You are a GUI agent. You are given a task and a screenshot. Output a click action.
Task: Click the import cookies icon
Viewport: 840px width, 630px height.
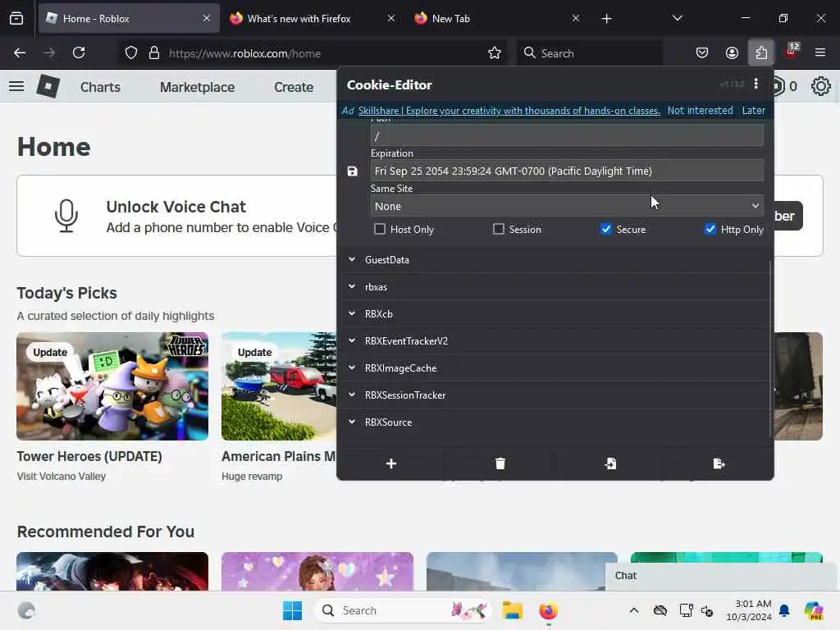tap(610, 463)
